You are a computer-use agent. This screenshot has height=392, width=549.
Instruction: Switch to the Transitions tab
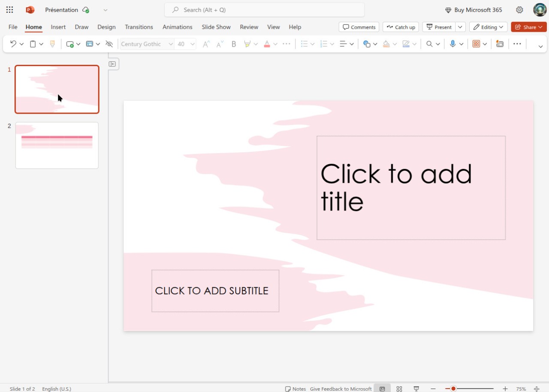[139, 27]
